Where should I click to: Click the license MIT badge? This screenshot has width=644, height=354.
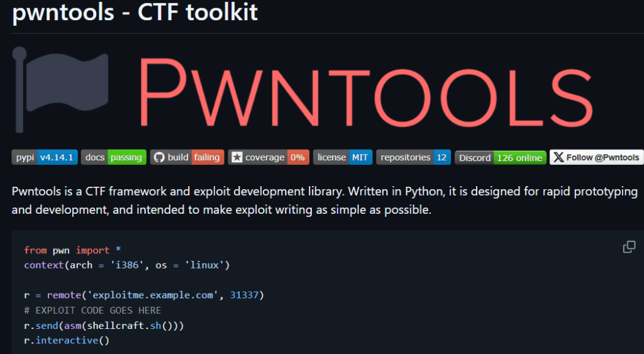343,157
